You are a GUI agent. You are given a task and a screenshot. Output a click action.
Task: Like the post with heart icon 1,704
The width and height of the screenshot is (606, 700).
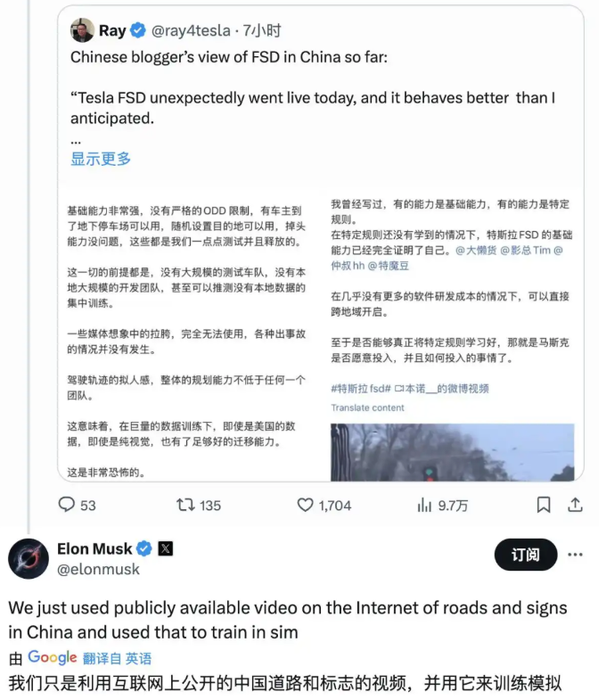[306, 505]
